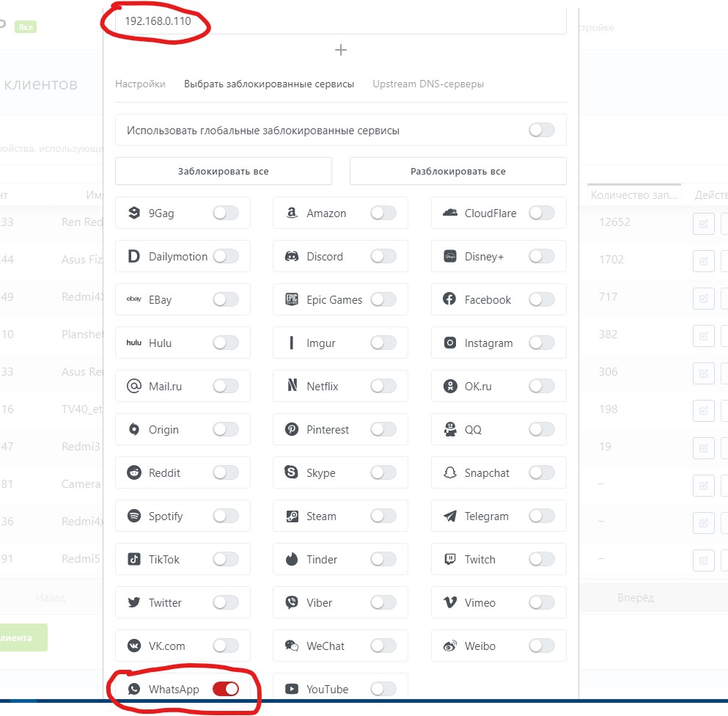Click the TikTok logo icon

coord(133,559)
